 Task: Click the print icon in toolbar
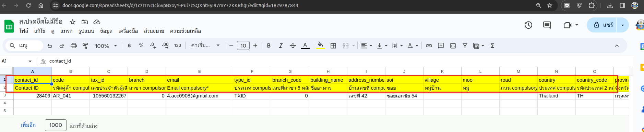74,46
